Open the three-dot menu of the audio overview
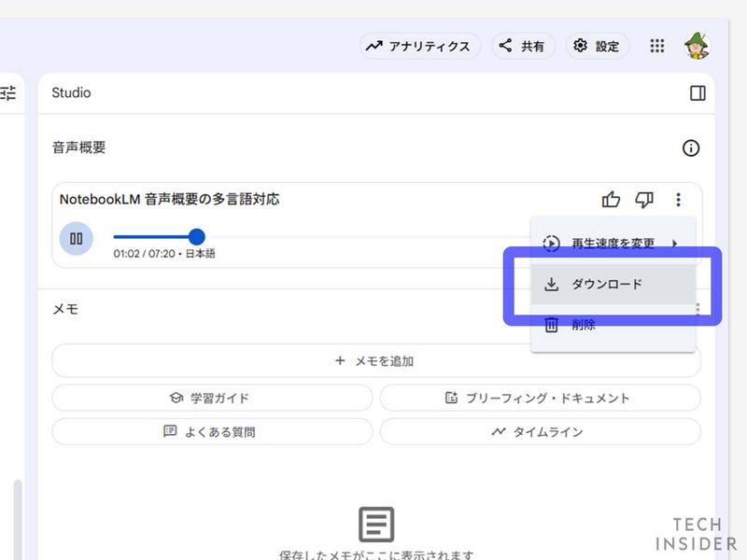747x560 pixels. (679, 199)
